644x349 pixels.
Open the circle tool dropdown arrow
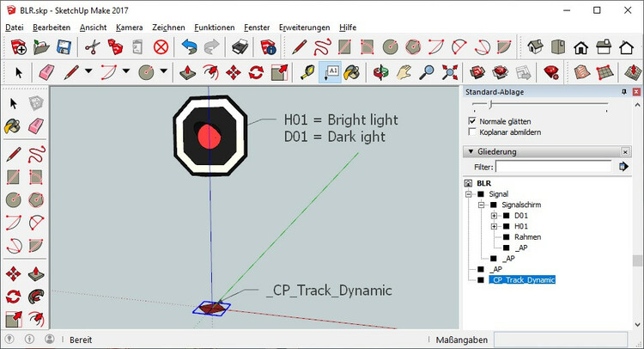point(163,71)
